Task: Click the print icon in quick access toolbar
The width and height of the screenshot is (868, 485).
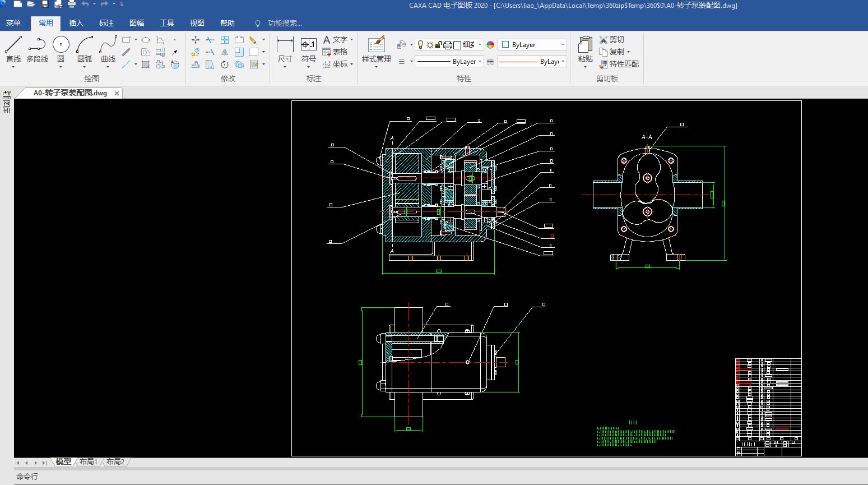Action: tap(72, 4)
